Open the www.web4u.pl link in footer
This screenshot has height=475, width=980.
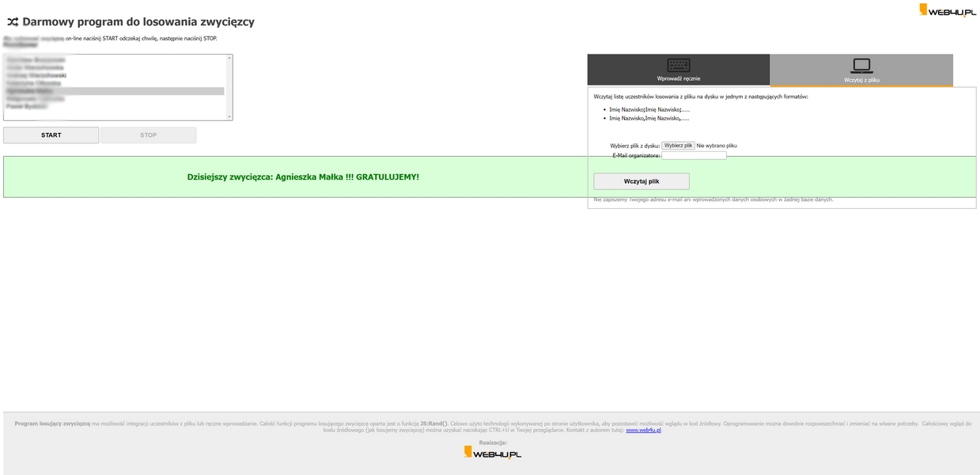643,430
